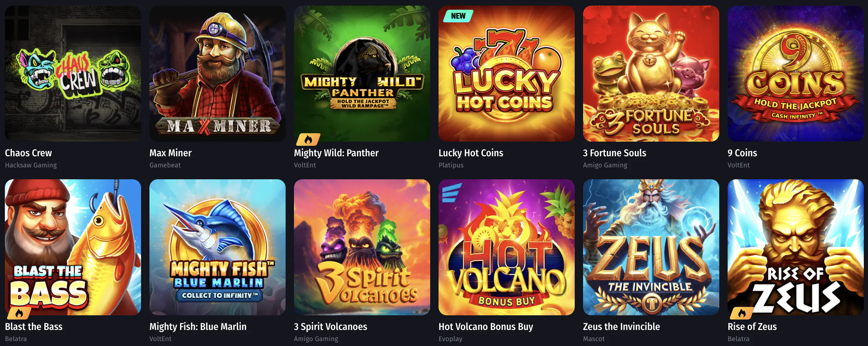The image size is (868, 346).
Task: Click the flame badge on Blast the Bass
Action: tap(19, 313)
